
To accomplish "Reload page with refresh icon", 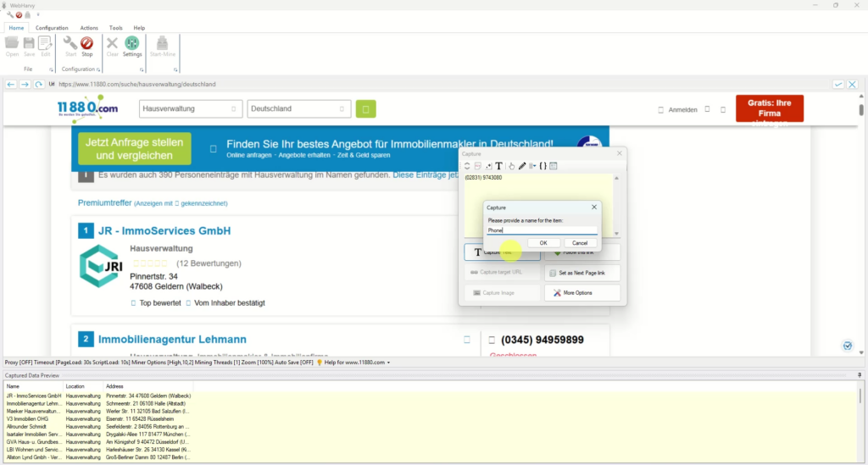I will point(38,84).
